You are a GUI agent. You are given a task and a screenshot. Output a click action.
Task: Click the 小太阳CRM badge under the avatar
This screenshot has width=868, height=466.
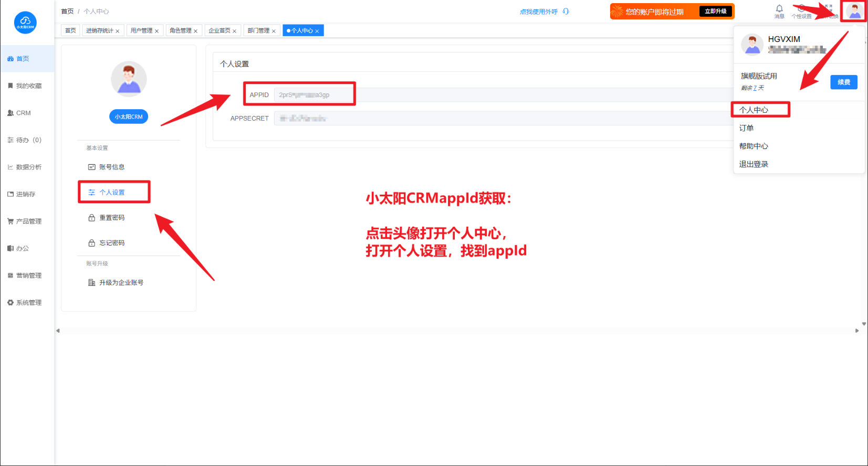click(129, 116)
